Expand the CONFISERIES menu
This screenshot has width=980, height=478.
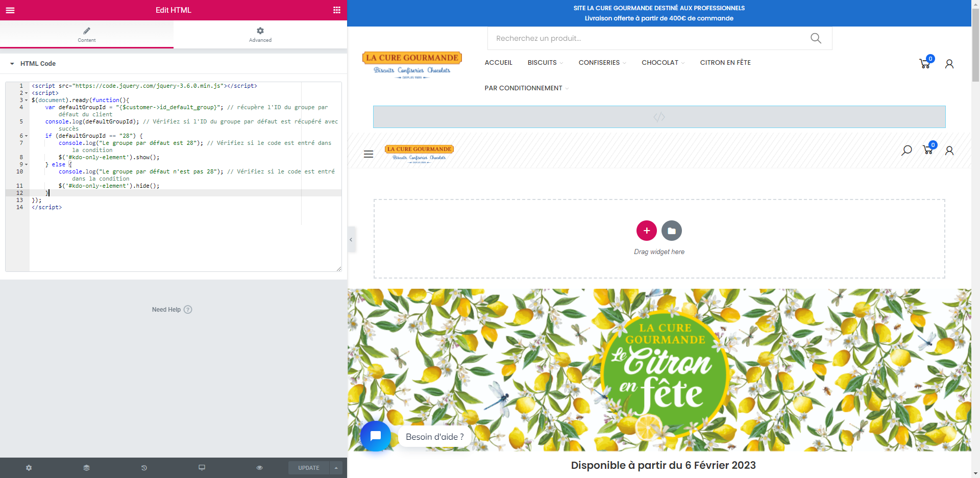click(602, 63)
